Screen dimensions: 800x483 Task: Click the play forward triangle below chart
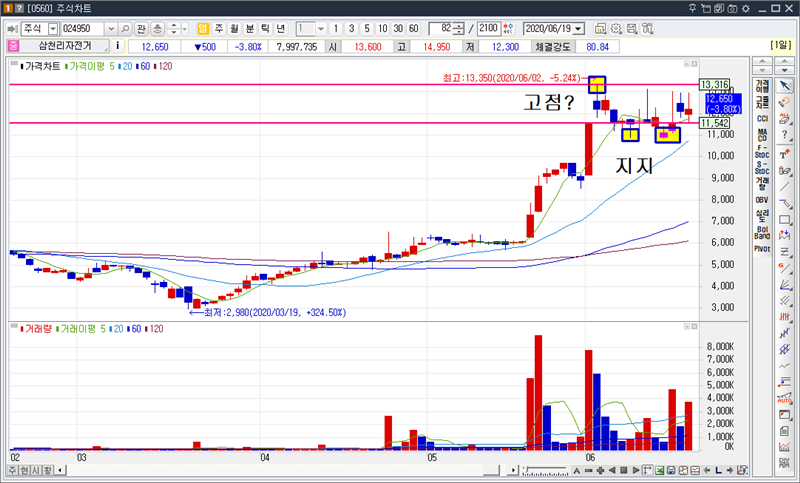pos(636,470)
